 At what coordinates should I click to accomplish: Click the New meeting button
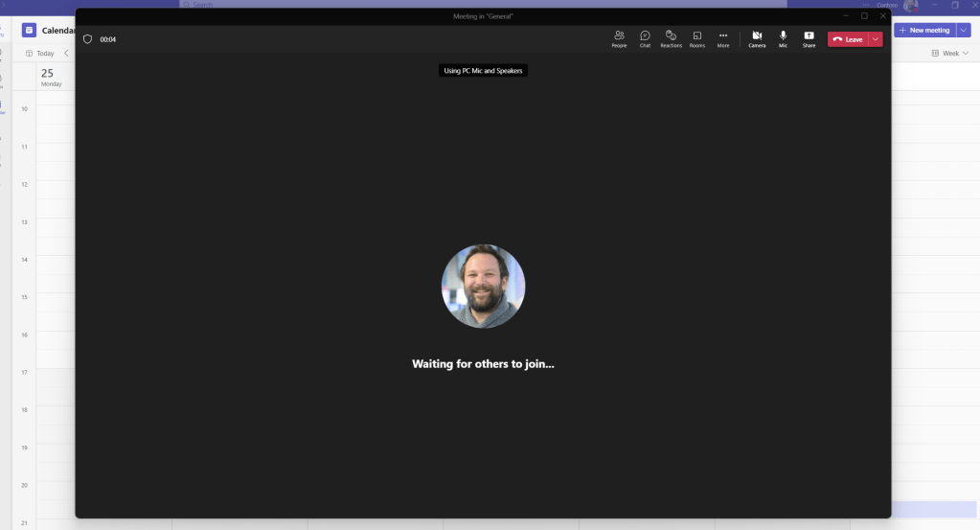click(x=923, y=30)
